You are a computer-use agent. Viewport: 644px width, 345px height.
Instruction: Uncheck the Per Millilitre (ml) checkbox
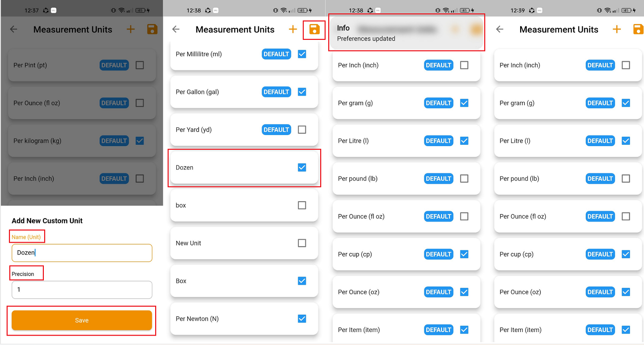coord(302,54)
